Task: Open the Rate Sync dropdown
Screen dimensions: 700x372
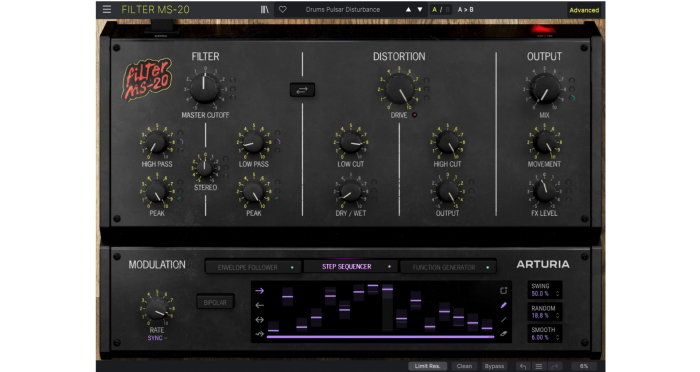Action: pos(157,338)
